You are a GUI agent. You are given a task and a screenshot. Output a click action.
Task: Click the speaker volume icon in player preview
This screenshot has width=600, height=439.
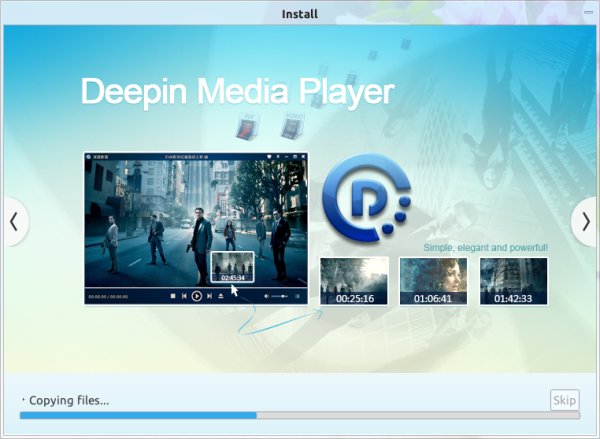[x=267, y=296]
